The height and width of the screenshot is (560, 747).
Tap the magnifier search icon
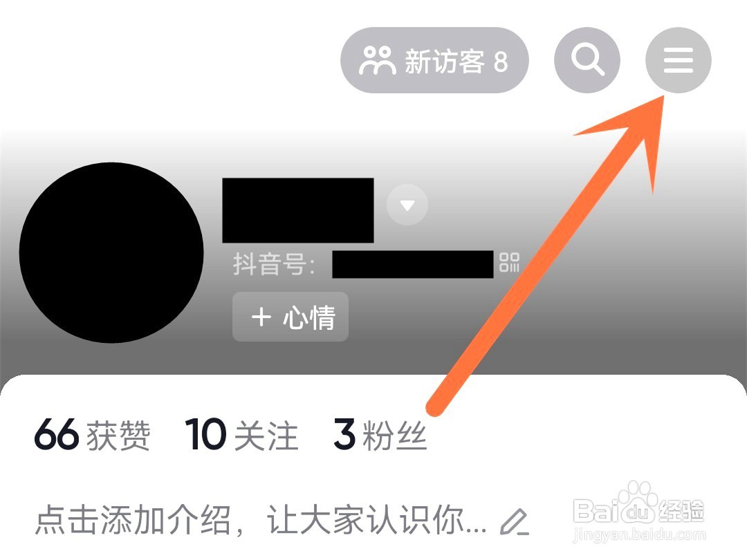coord(587,60)
